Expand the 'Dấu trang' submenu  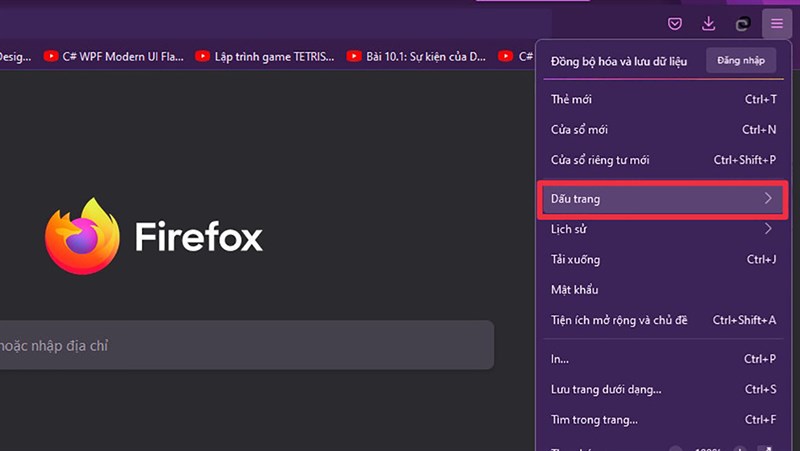pyautogui.click(x=663, y=199)
